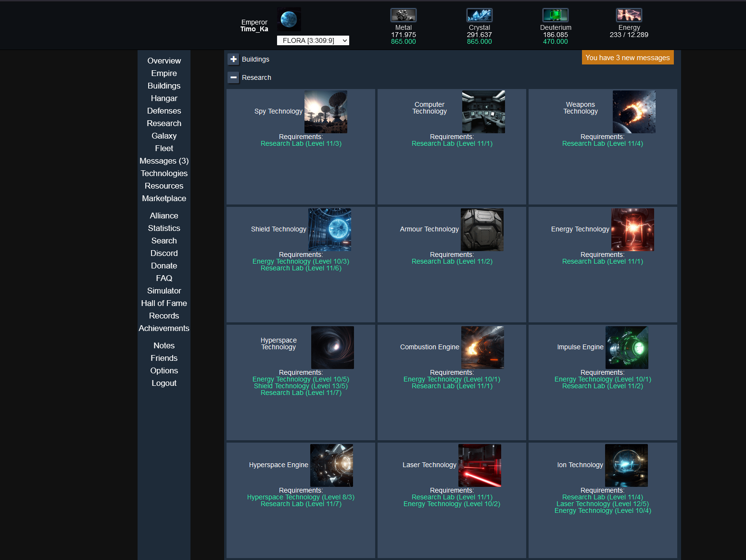
Task: Click the Crystal resource icon
Action: (479, 15)
